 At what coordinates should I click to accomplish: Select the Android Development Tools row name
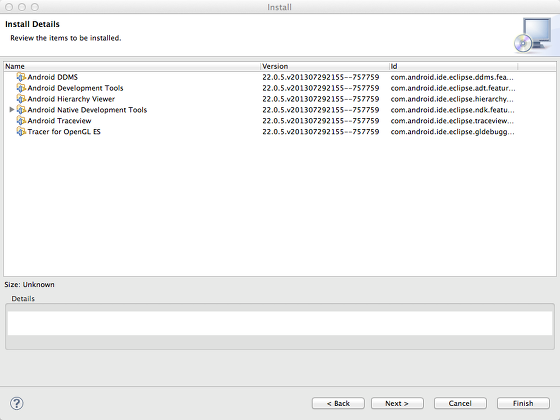(75, 88)
